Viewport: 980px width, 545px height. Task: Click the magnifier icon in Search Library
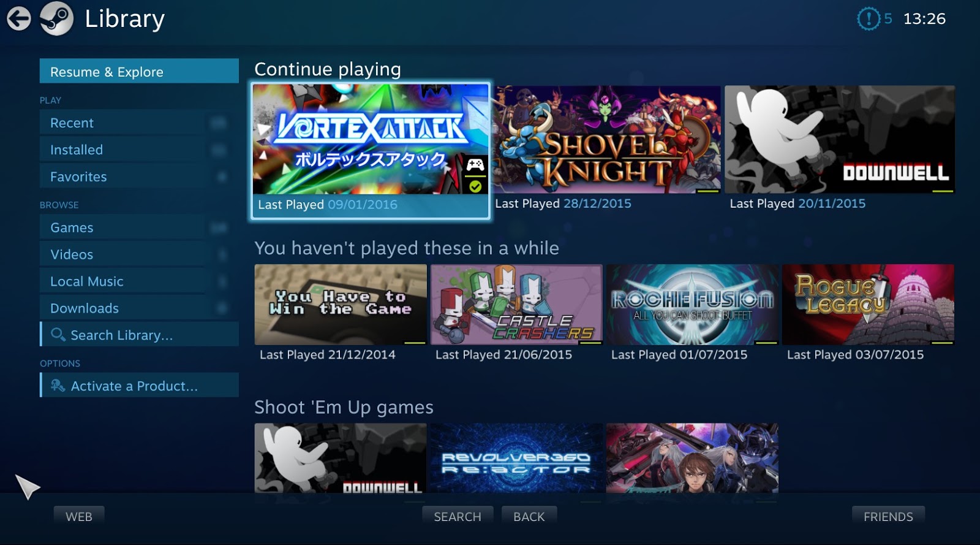point(58,335)
